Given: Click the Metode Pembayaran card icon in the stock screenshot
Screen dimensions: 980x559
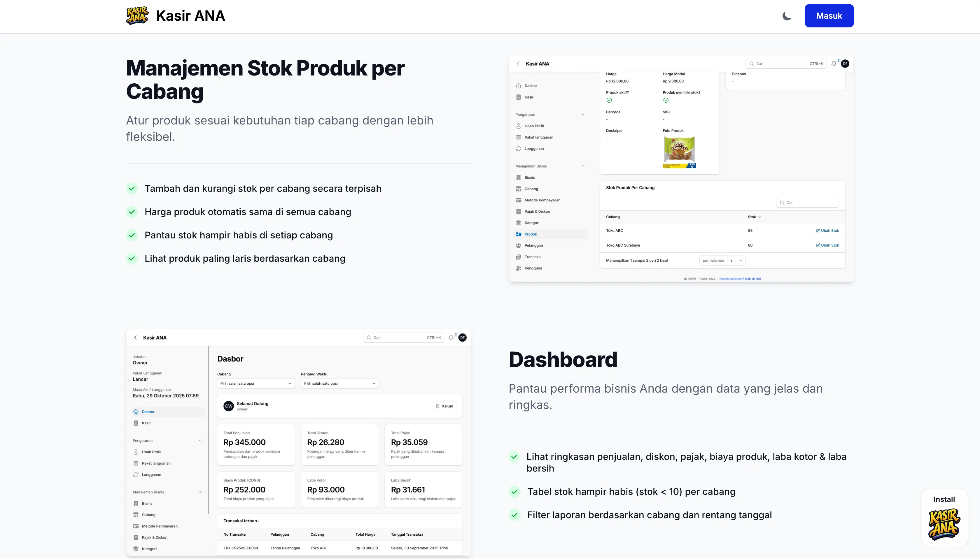Looking at the screenshot, I should coord(518,200).
